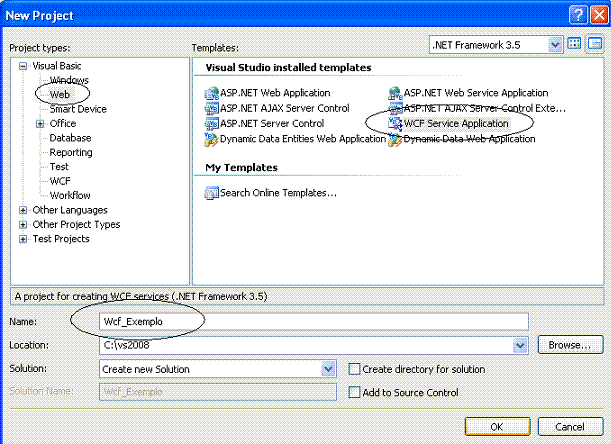Expand the Test Projects node
Screen dimensions: 611x444
23,239
